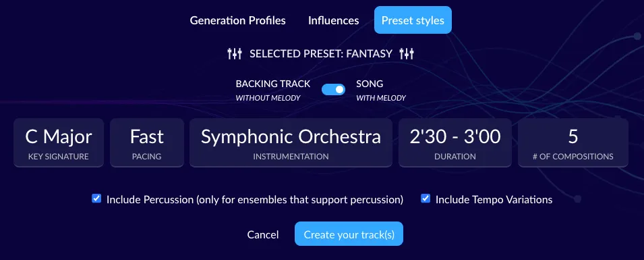
Task: Uncheck the Include Percussion checkbox
Action: [x=96, y=199]
